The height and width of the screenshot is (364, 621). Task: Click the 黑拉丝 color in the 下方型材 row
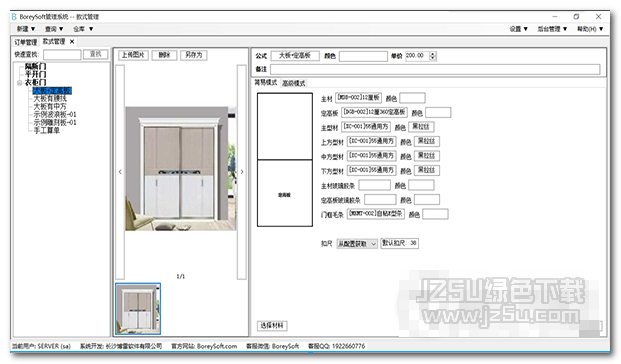tap(427, 170)
